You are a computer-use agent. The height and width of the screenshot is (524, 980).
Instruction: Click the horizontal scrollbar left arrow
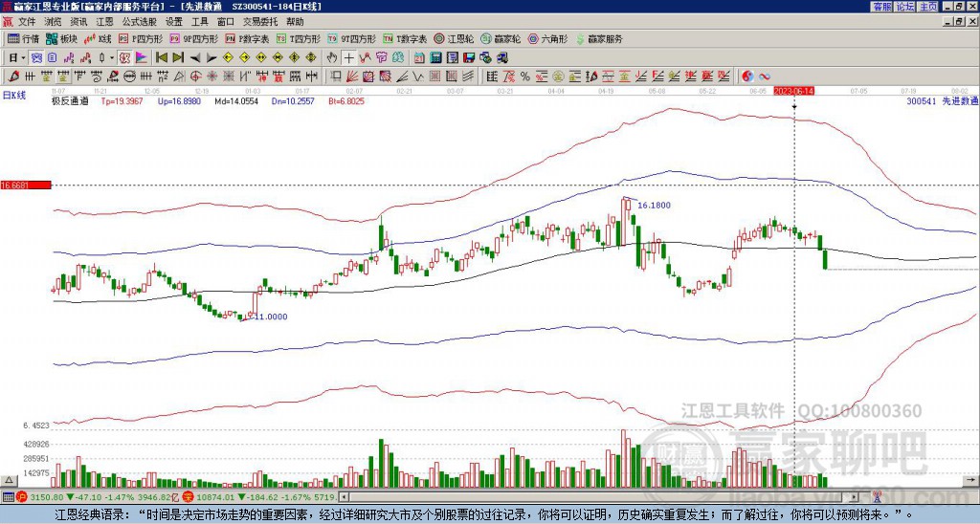point(344,497)
